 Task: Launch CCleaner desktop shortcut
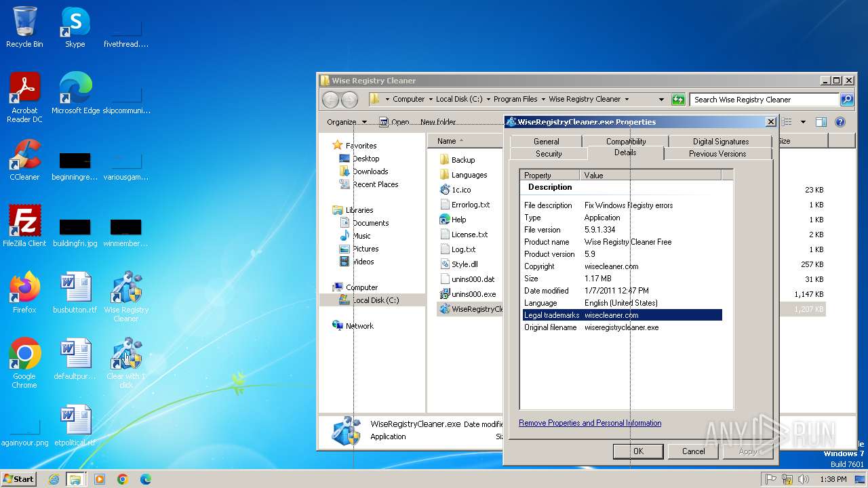[24, 160]
